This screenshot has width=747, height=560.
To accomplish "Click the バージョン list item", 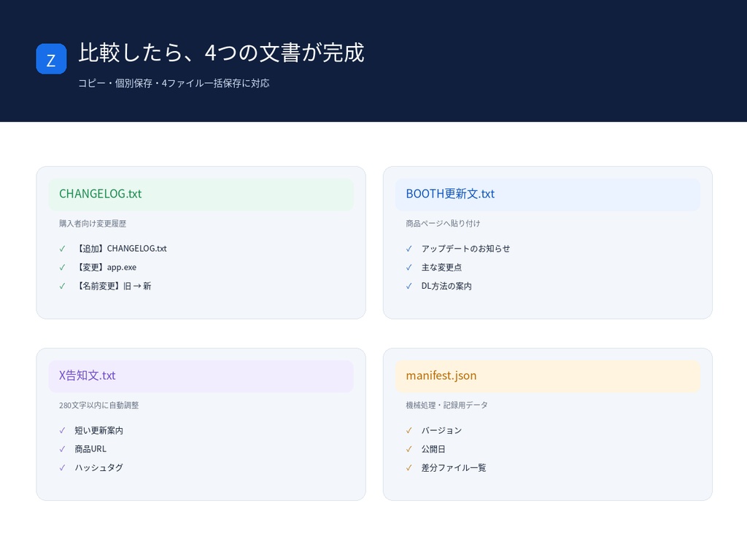I will (441, 430).
